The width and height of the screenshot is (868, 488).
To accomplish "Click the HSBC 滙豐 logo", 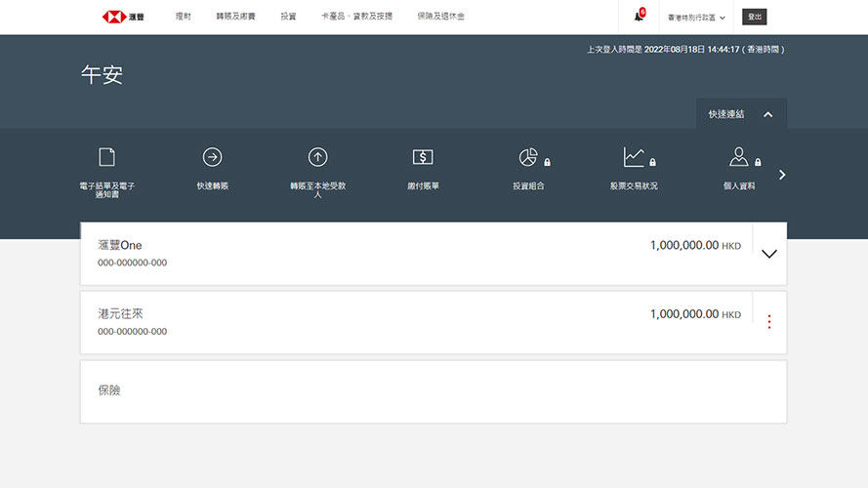I will pos(123,17).
